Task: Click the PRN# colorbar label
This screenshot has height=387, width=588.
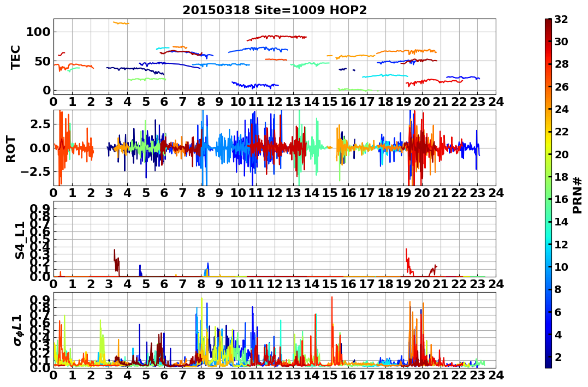Action: pos(578,195)
